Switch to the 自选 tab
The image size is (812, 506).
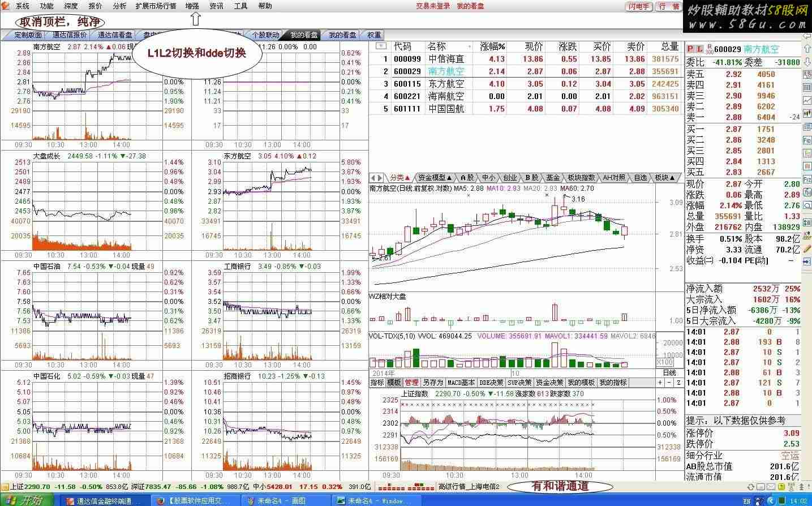640,178
